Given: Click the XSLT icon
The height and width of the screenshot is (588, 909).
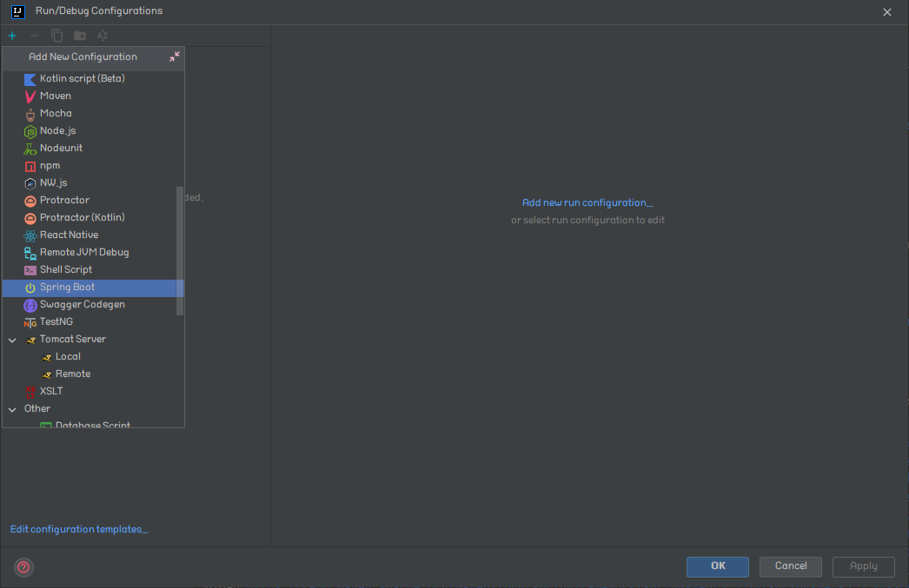Looking at the screenshot, I should 30,393.
